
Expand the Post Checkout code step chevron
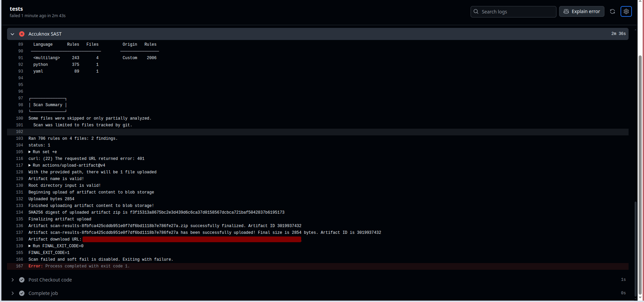pos(12,280)
